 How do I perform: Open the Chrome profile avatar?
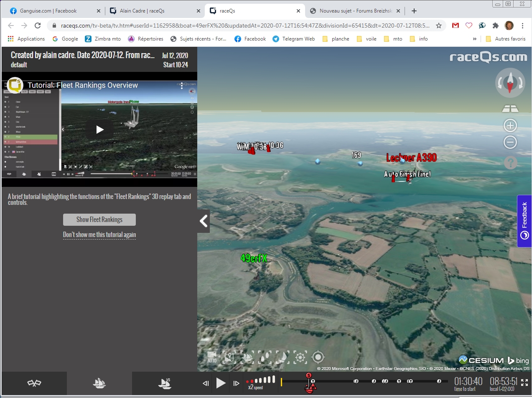pyautogui.click(x=509, y=26)
